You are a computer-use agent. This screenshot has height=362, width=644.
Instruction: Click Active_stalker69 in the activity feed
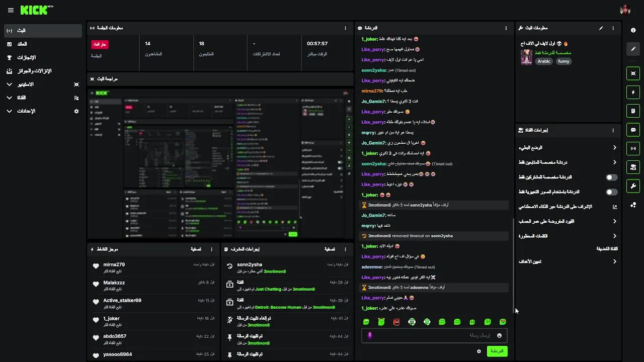(122, 300)
